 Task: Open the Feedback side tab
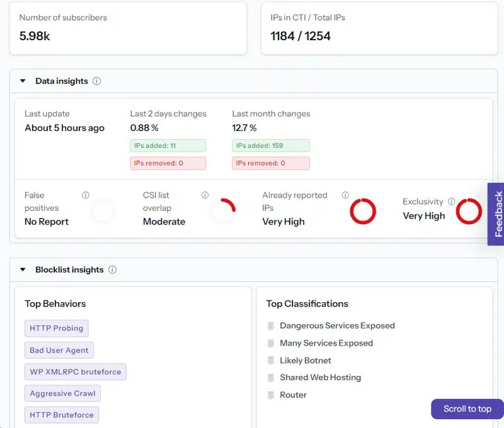pyautogui.click(x=496, y=214)
